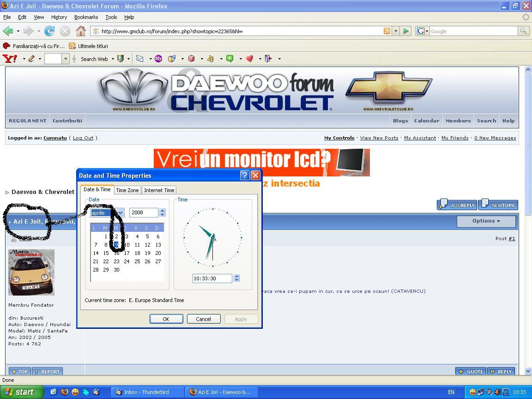Click the red heart icon in Yahoo toolbar

pyautogui.click(x=249, y=59)
